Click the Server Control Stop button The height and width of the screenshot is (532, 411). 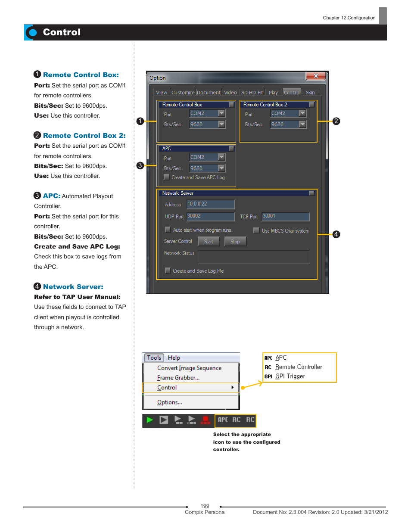click(x=235, y=241)
